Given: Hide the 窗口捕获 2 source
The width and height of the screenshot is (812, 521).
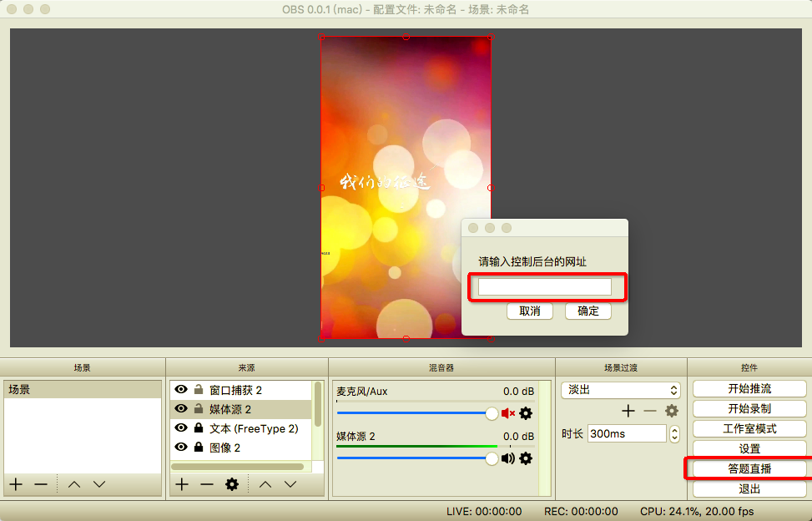Looking at the screenshot, I should click(x=180, y=390).
